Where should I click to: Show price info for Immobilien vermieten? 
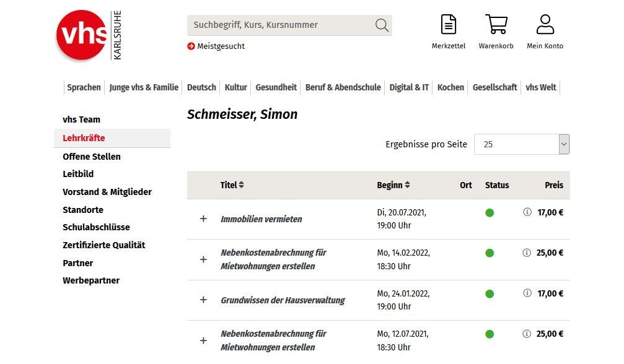527,212
